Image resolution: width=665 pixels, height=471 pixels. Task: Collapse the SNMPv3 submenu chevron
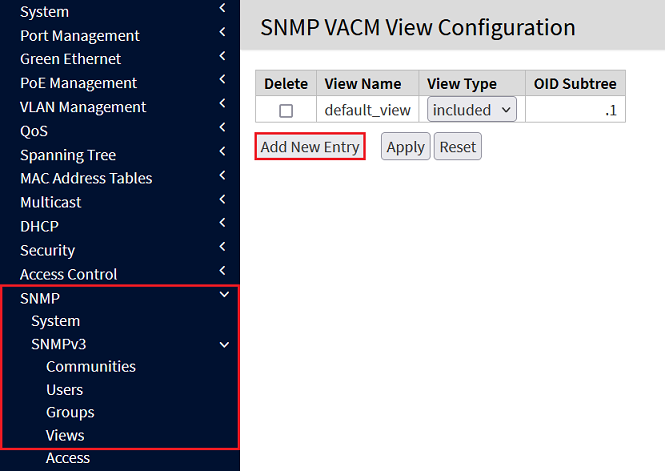tap(223, 344)
